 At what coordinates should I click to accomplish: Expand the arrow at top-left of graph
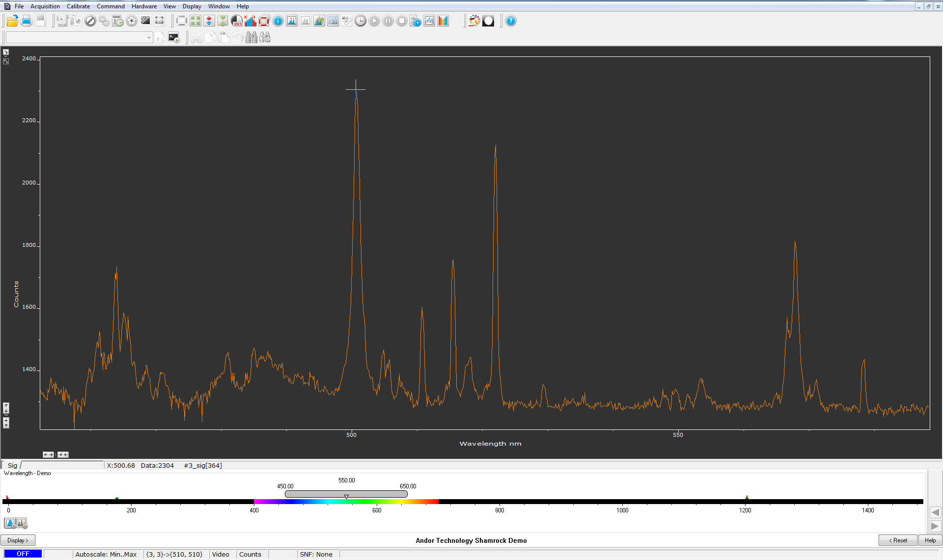6,52
